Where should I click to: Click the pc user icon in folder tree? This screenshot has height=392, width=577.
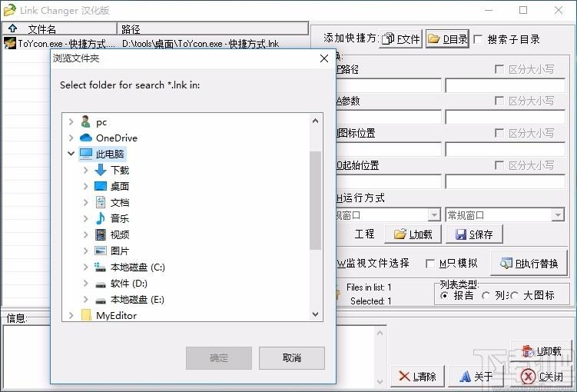point(86,122)
